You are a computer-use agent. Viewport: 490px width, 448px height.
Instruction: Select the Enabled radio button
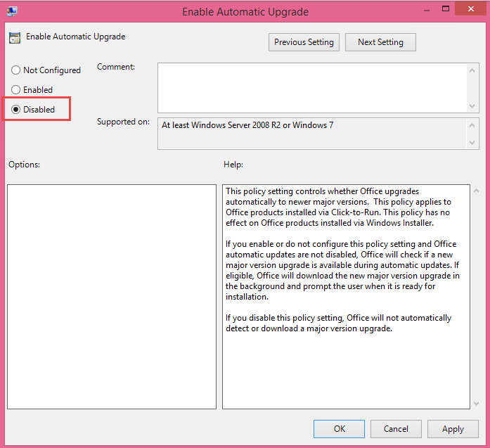click(16, 90)
